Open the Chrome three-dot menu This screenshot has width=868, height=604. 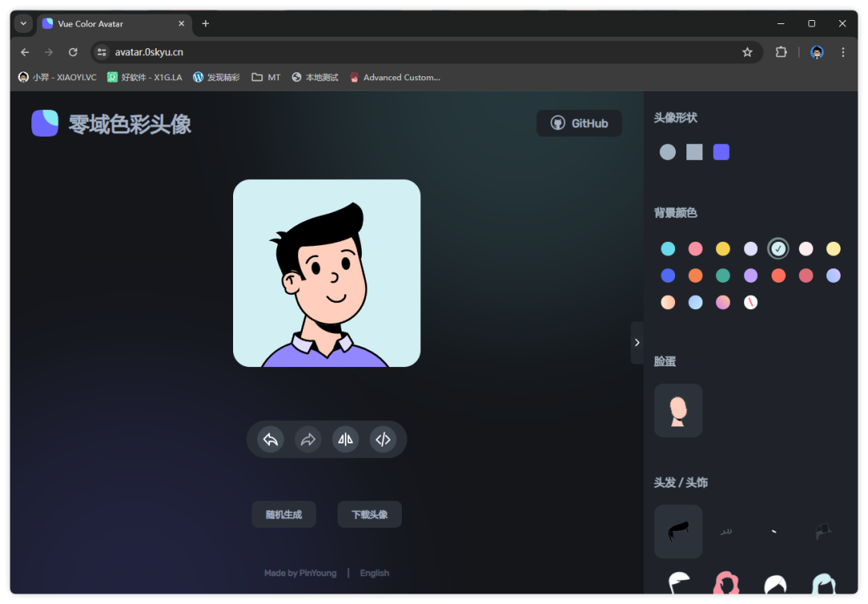point(842,52)
